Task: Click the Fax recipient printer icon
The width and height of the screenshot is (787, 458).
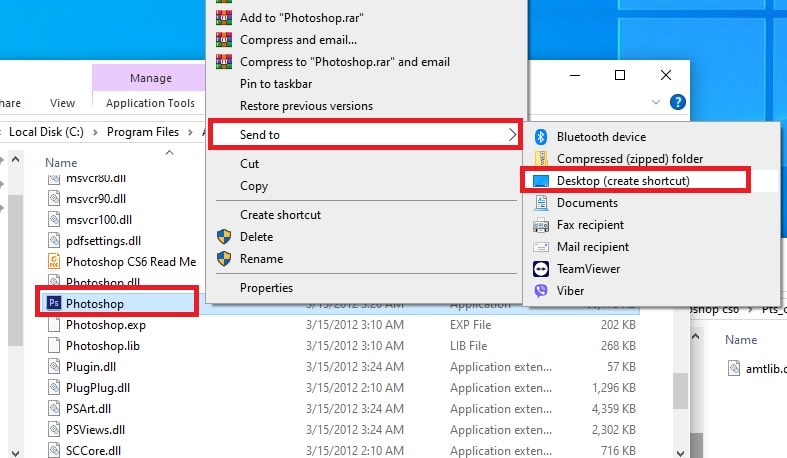Action: tap(541, 225)
